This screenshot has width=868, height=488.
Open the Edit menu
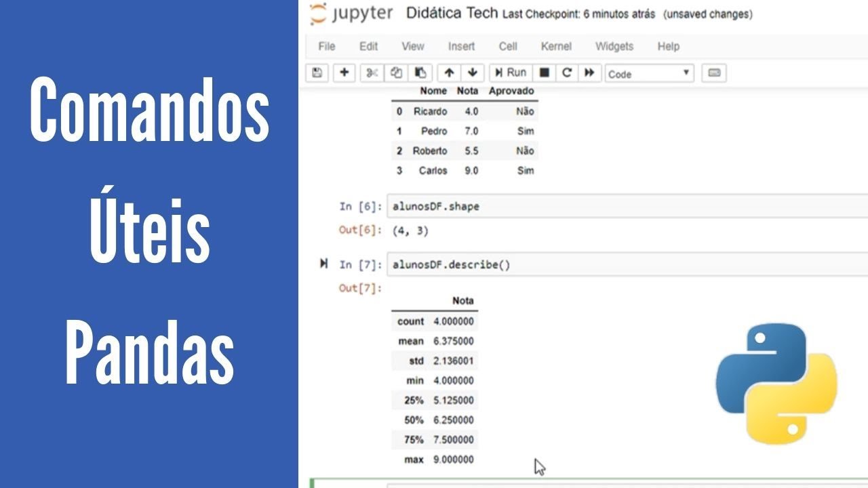(368, 46)
